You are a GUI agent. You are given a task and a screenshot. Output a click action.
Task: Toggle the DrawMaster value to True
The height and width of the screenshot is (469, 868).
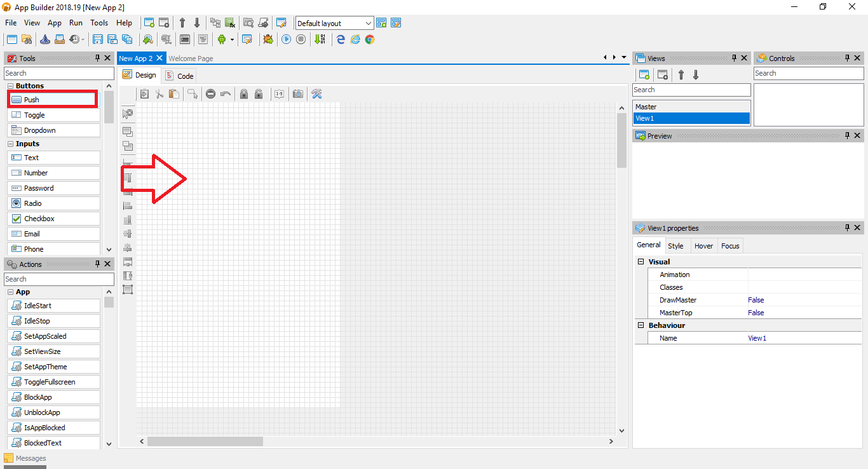point(756,300)
